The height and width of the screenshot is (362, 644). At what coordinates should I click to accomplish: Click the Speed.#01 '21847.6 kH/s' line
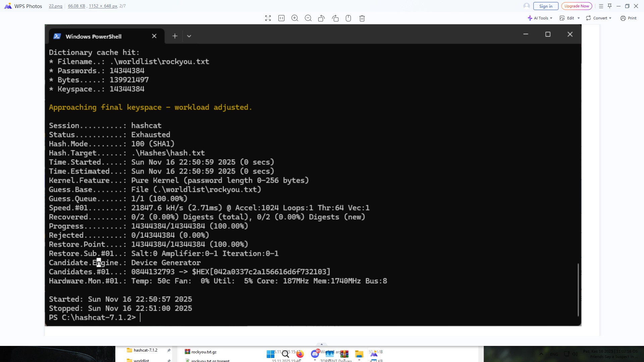click(209, 208)
